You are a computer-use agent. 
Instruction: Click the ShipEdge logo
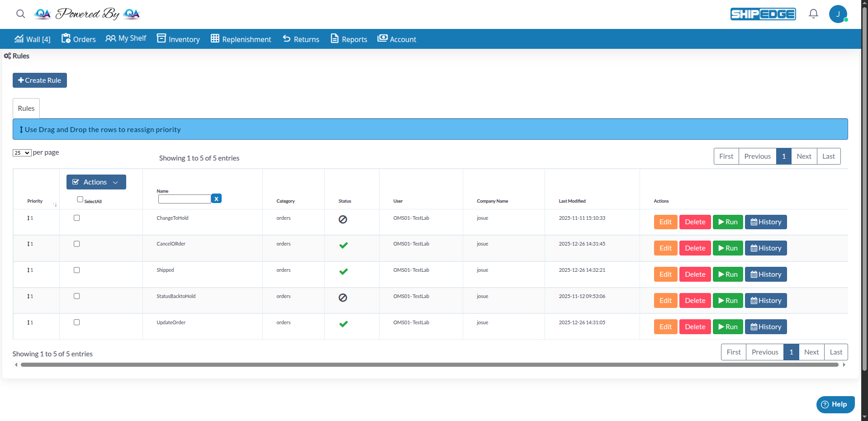point(763,14)
